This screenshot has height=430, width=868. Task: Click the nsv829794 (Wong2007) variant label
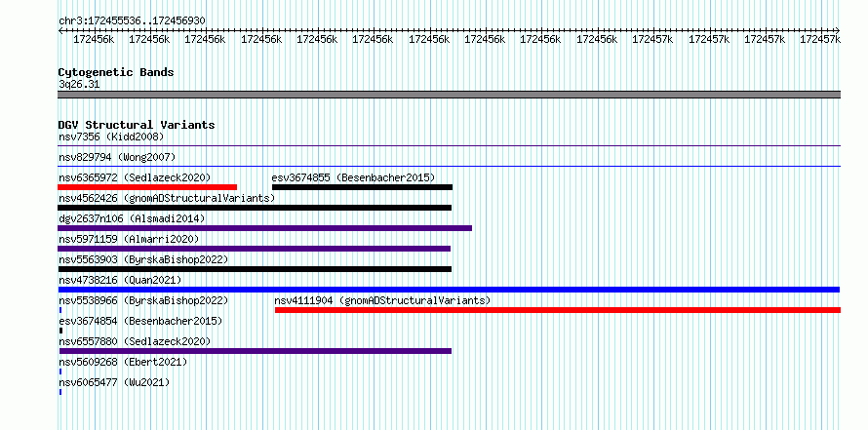point(117,157)
